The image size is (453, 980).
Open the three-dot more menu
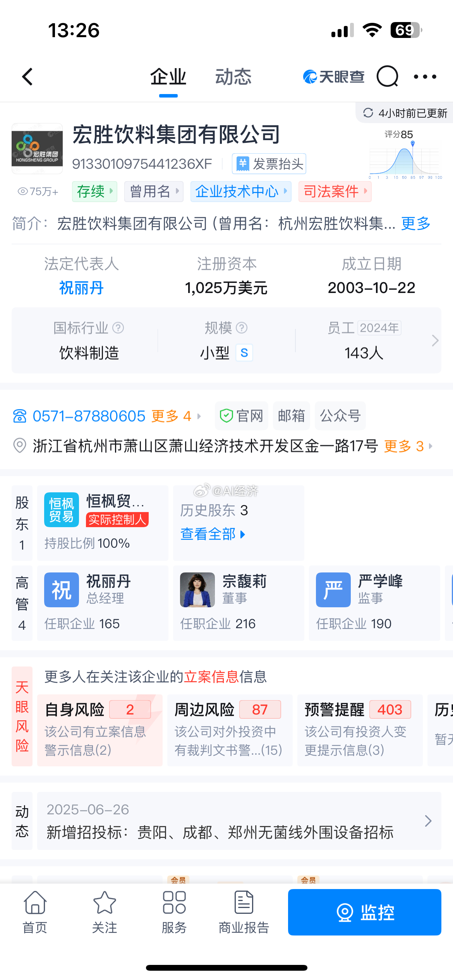click(425, 77)
